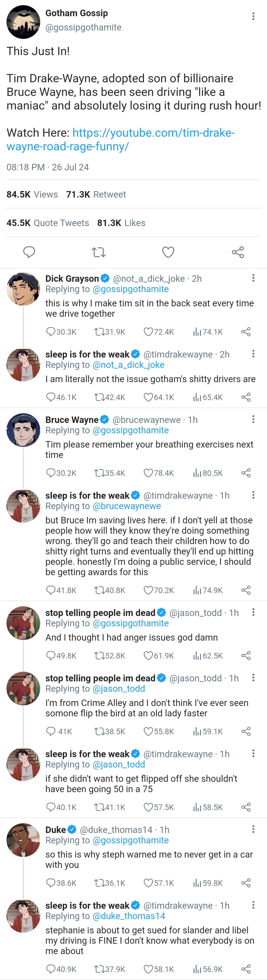Reply to the crime alley tweet
The image size is (267, 980).
pyautogui.click(x=51, y=731)
